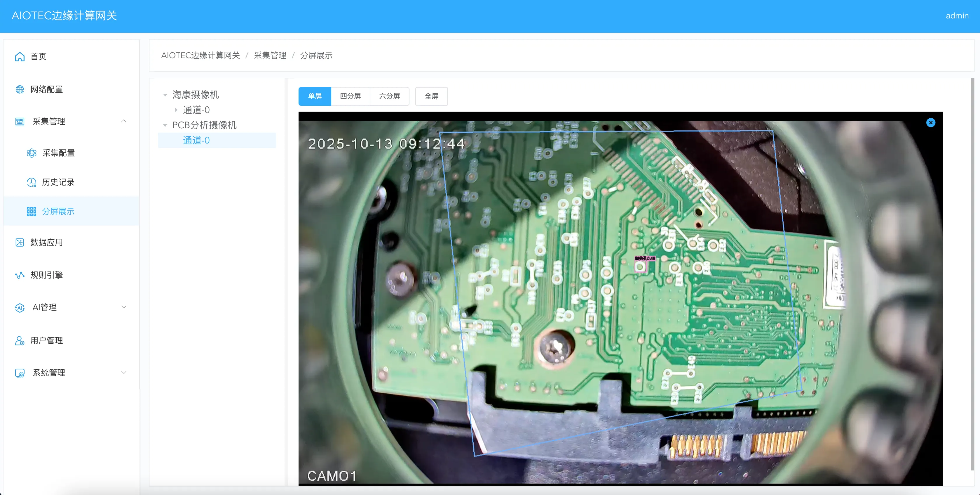Open the 系统管理 menu item
Viewport: 980px width, 495px height.
[x=49, y=373]
